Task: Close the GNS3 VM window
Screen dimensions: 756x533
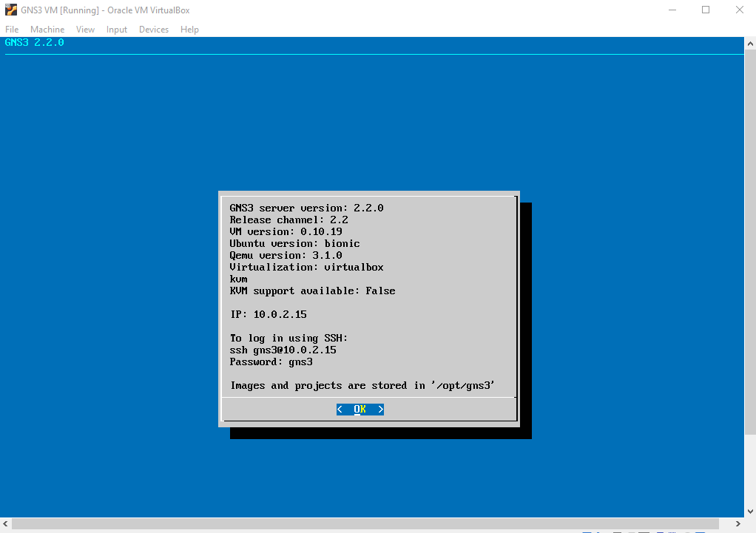Action: (739, 10)
